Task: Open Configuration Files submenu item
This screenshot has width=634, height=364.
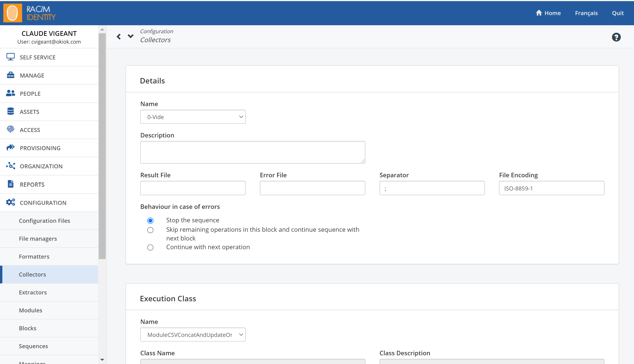Action: pyautogui.click(x=49, y=221)
